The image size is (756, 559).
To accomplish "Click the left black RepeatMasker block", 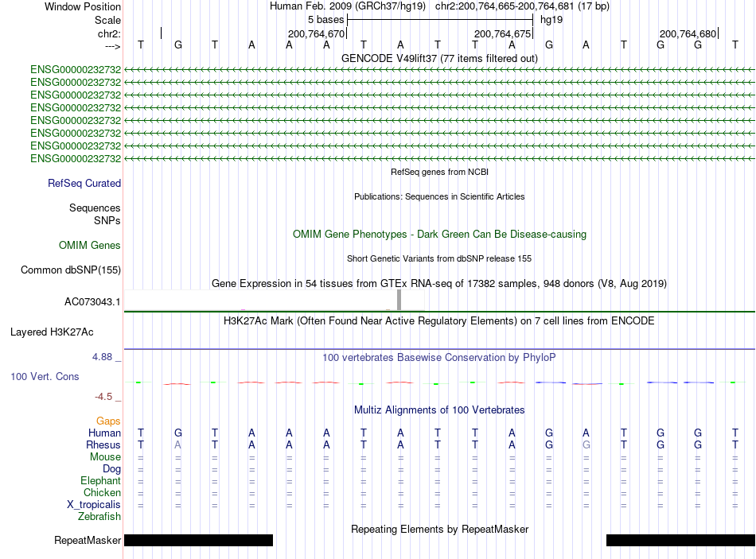I will [x=199, y=540].
